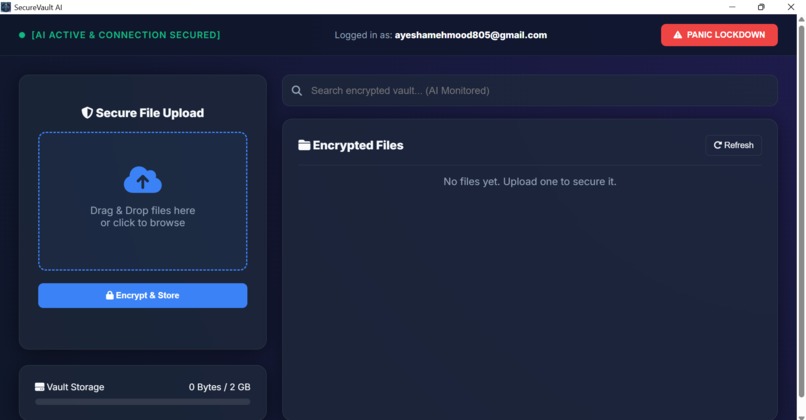Click the folder icon next to Encrypted Files
Image resolution: width=806 pixels, height=420 pixels.
pos(304,145)
